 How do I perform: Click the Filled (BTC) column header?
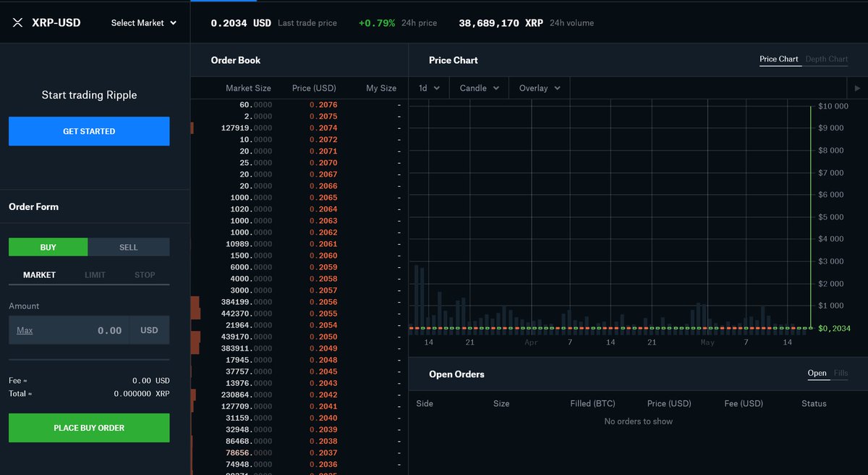coord(592,403)
